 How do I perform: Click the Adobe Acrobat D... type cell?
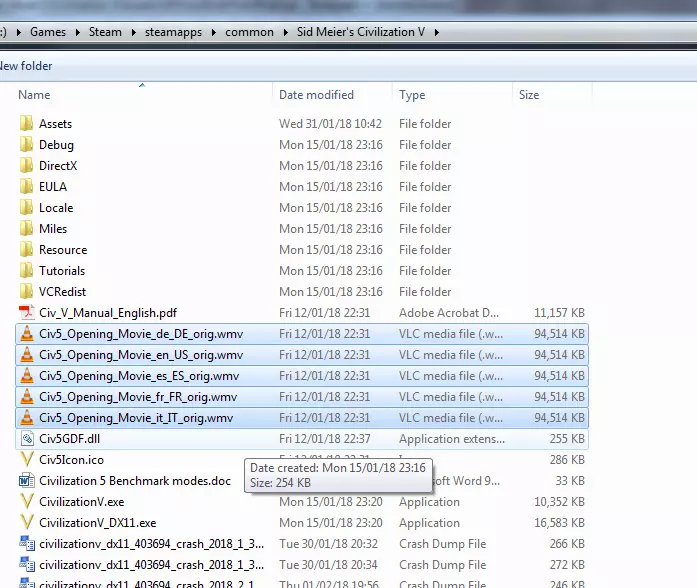click(x=449, y=312)
